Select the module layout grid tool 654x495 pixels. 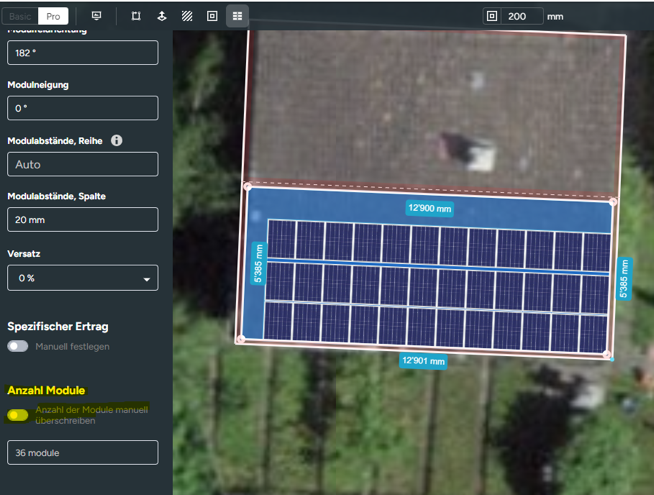pos(237,16)
